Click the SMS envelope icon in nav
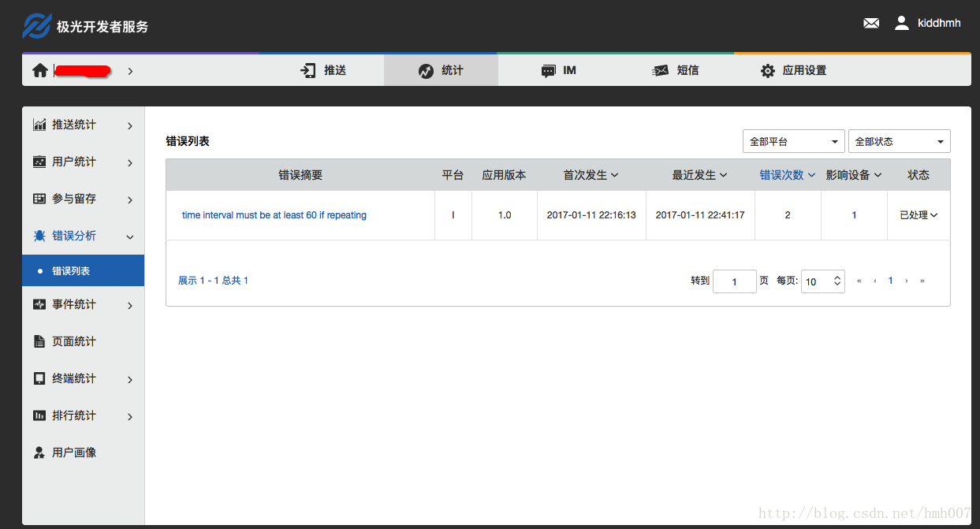This screenshot has height=529, width=980. pyautogui.click(x=660, y=71)
